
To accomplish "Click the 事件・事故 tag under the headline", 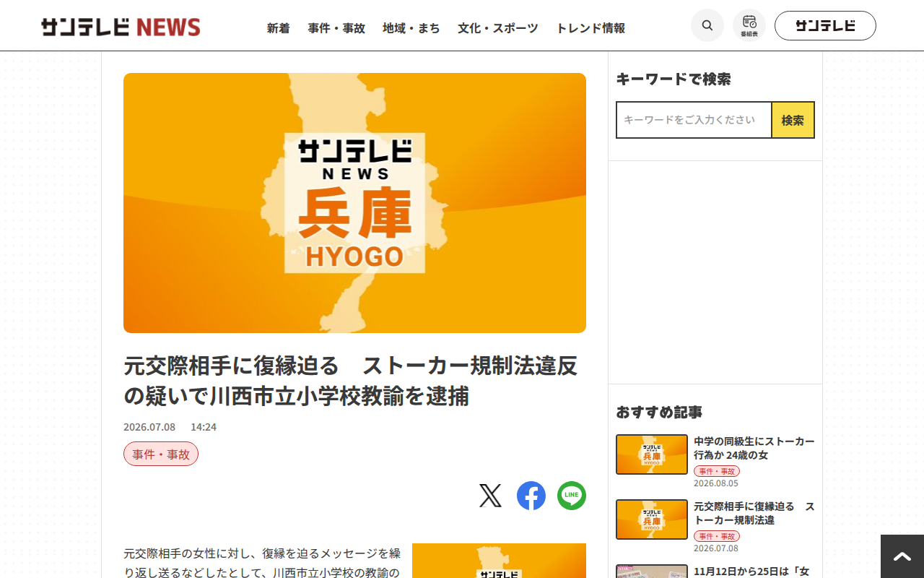I will 161,454.
